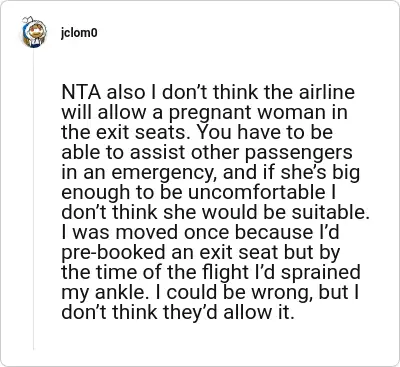Collapse the thread using the vertical line
This screenshot has width=400, height=367.
pos(34,200)
